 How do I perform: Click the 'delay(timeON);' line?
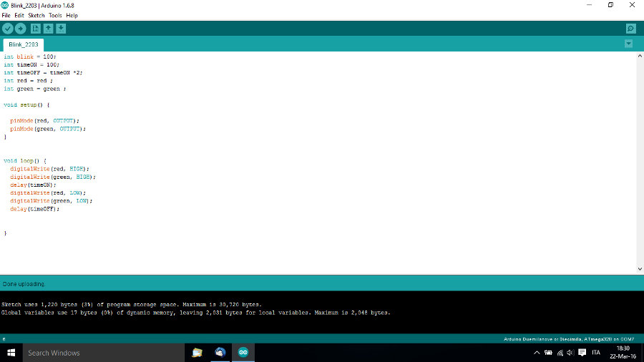pos(33,185)
